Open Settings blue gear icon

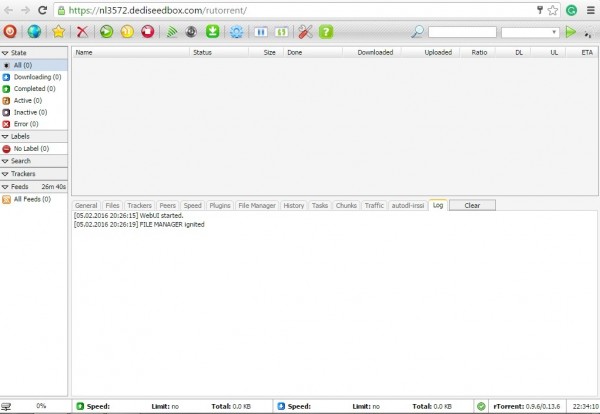(x=236, y=32)
